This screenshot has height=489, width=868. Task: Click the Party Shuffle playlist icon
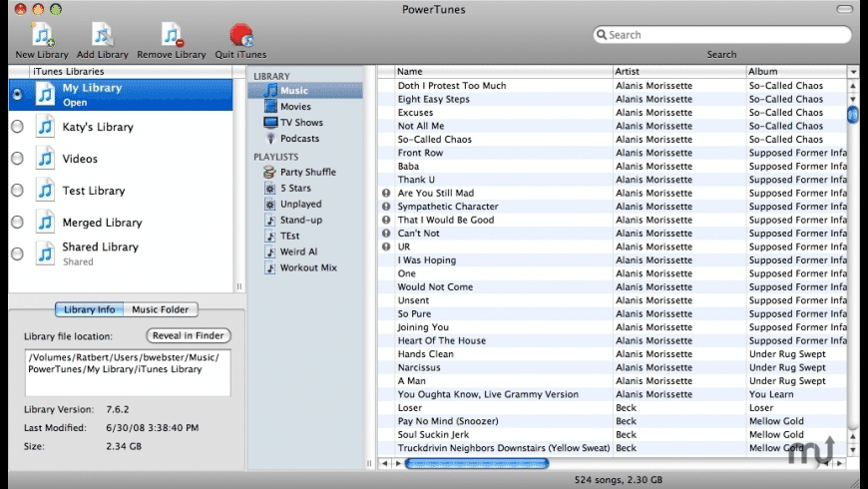pos(269,172)
